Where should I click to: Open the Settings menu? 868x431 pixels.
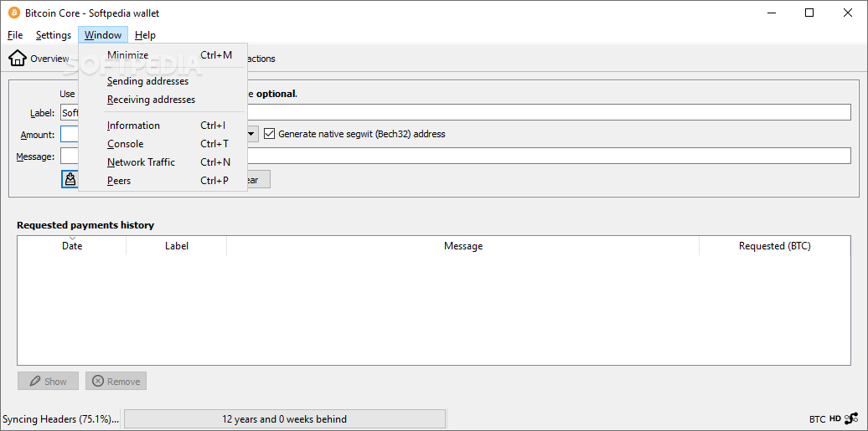[x=53, y=35]
